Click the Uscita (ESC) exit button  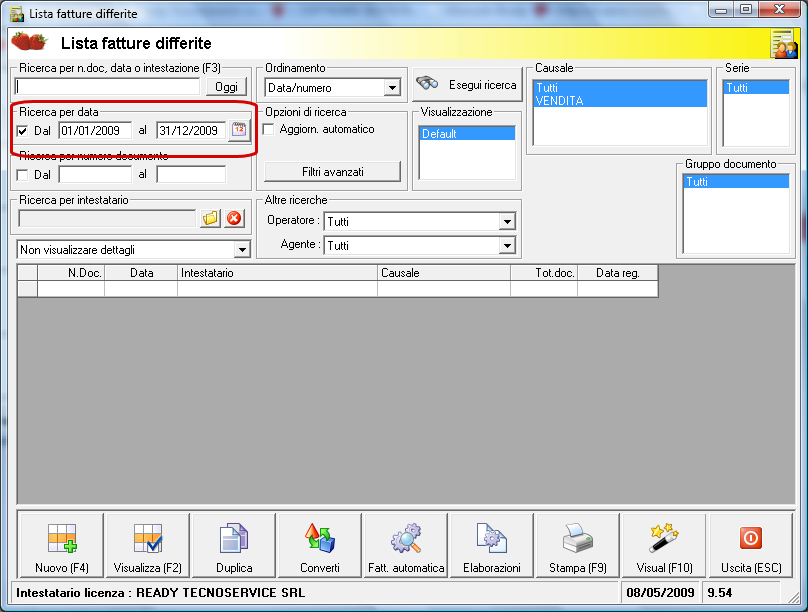pyautogui.click(x=751, y=546)
